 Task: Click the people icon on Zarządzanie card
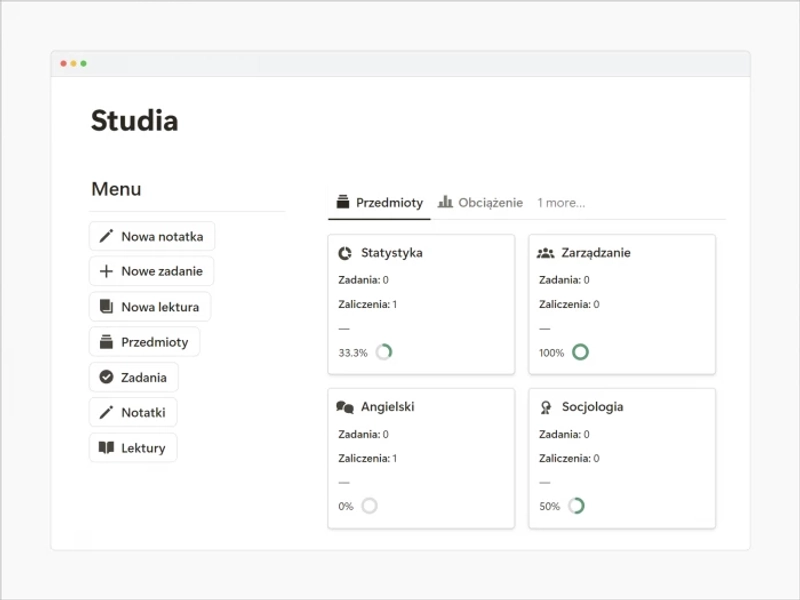pyautogui.click(x=545, y=253)
